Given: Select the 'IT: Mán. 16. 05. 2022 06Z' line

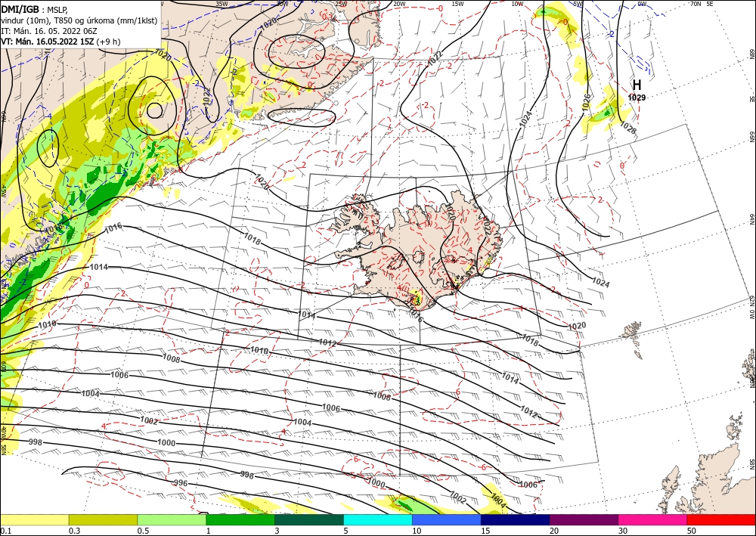Looking at the screenshot, I should (48, 31).
